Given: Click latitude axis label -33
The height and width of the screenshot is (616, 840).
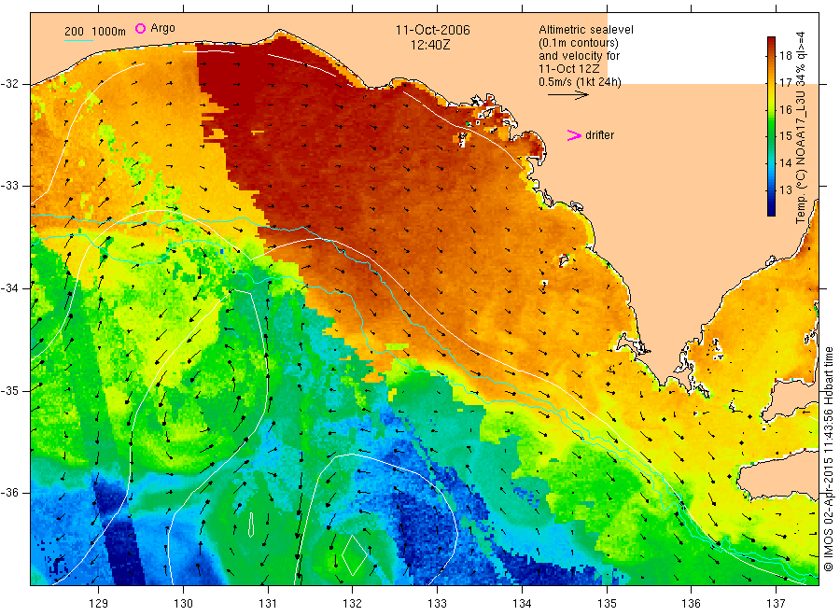Looking at the screenshot, I should pos(9,186).
